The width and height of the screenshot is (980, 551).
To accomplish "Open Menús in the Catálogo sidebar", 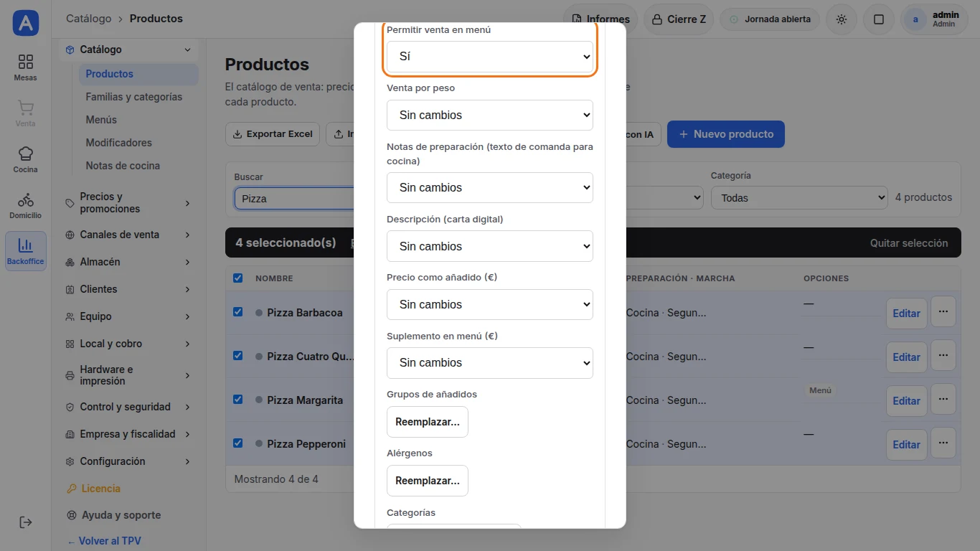I will point(101,120).
